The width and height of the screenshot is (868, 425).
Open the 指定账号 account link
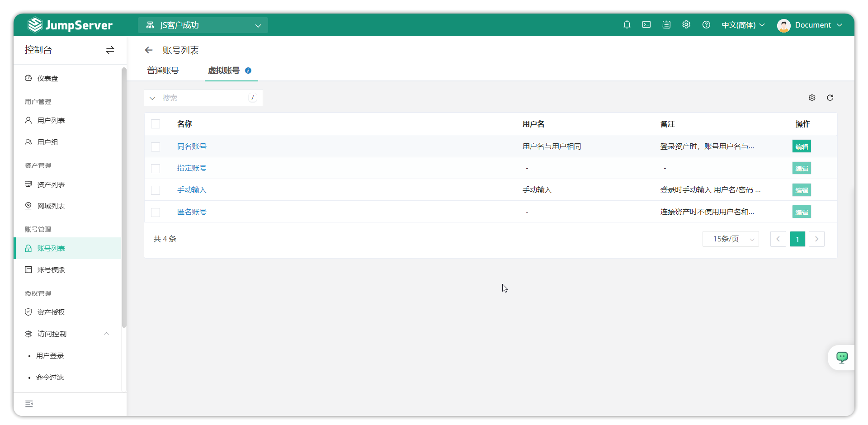click(192, 168)
